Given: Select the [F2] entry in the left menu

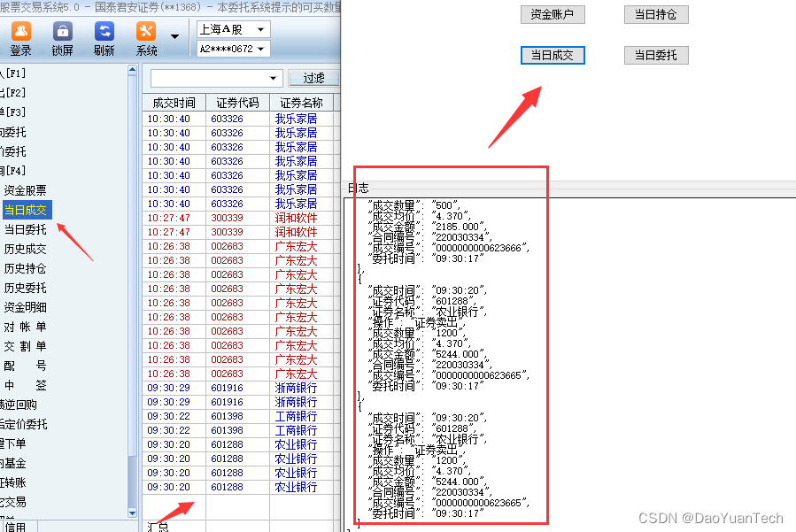Looking at the screenshot, I should point(12,92).
